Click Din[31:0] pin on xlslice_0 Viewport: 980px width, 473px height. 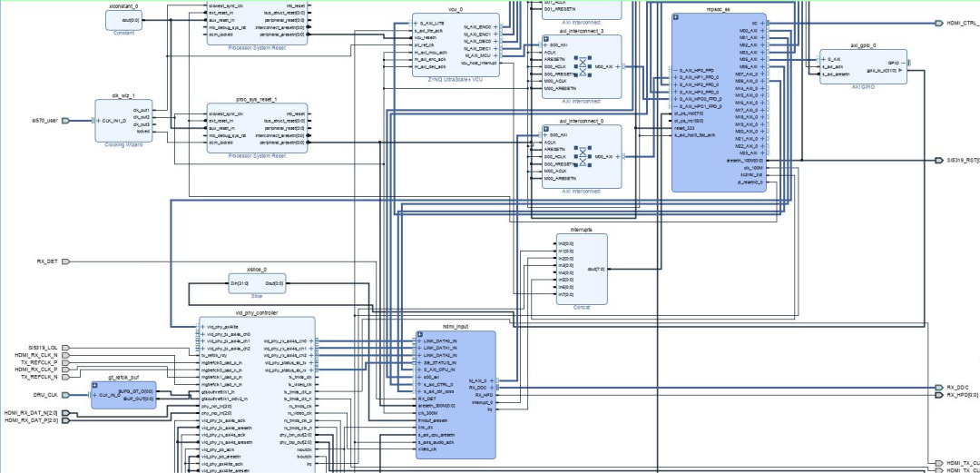[240, 283]
